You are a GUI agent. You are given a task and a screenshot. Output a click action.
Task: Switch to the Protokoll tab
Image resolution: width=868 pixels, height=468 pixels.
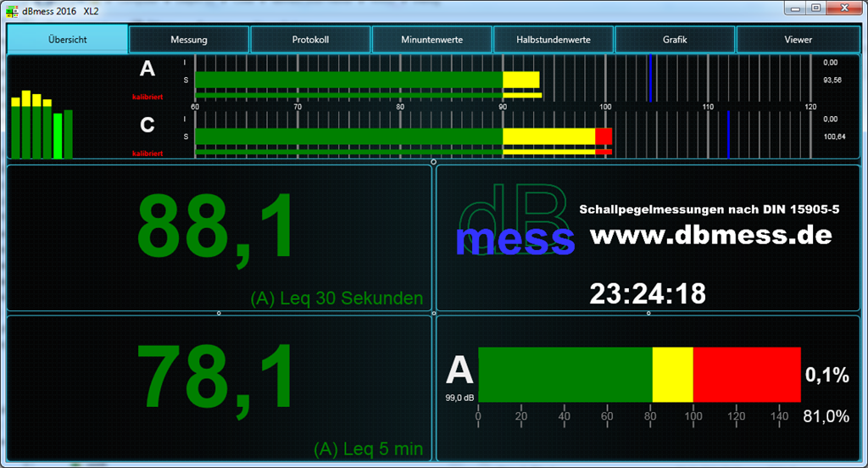click(x=310, y=40)
